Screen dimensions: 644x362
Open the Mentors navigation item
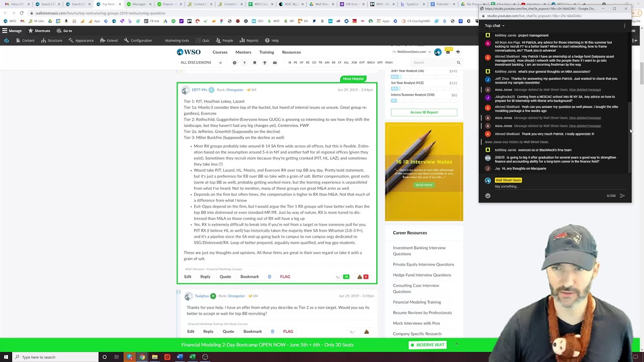pyautogui.click(x=243, y=52)
